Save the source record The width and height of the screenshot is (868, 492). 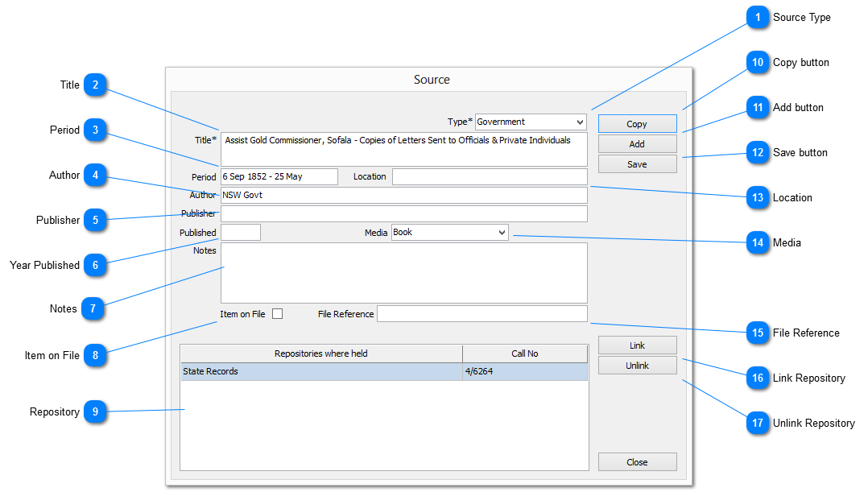tap(637, 164)
